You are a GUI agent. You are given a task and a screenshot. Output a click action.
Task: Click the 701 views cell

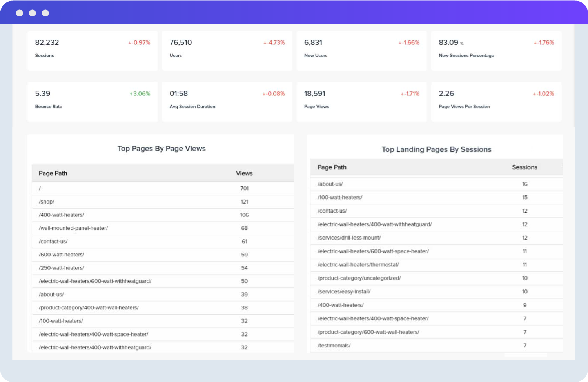coord(245,188)
